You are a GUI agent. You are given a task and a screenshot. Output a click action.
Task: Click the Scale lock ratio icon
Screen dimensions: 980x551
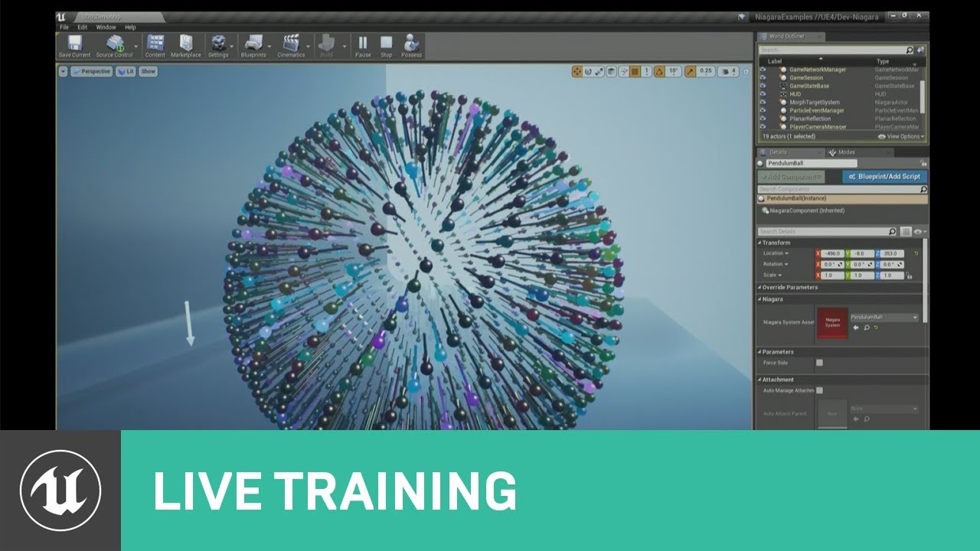909,275
